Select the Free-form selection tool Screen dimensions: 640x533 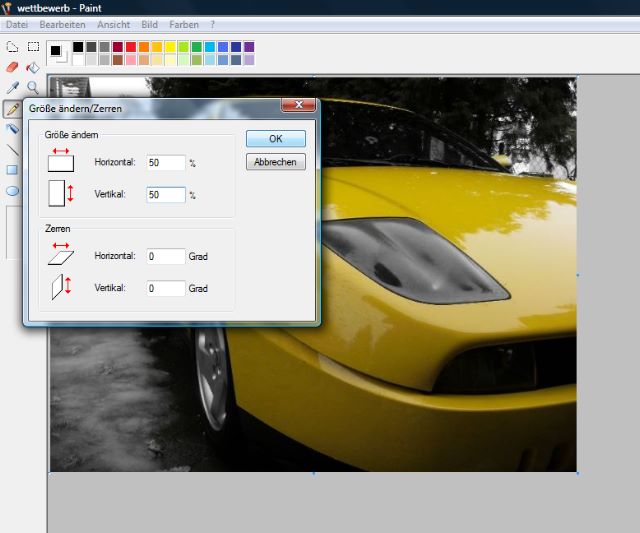point(12,47)
